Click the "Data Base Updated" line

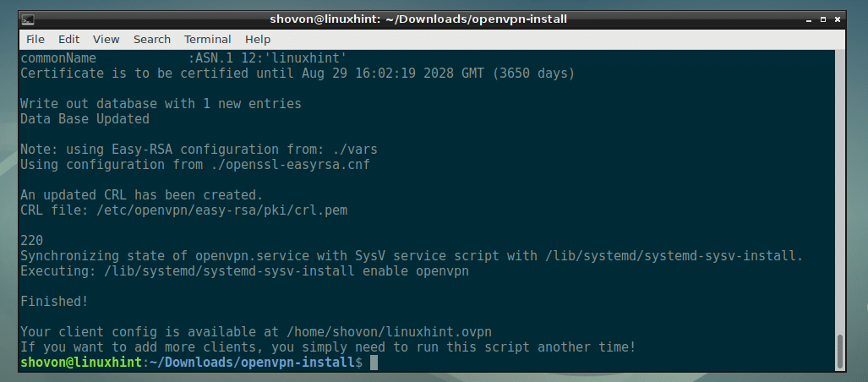click(85, 119)
